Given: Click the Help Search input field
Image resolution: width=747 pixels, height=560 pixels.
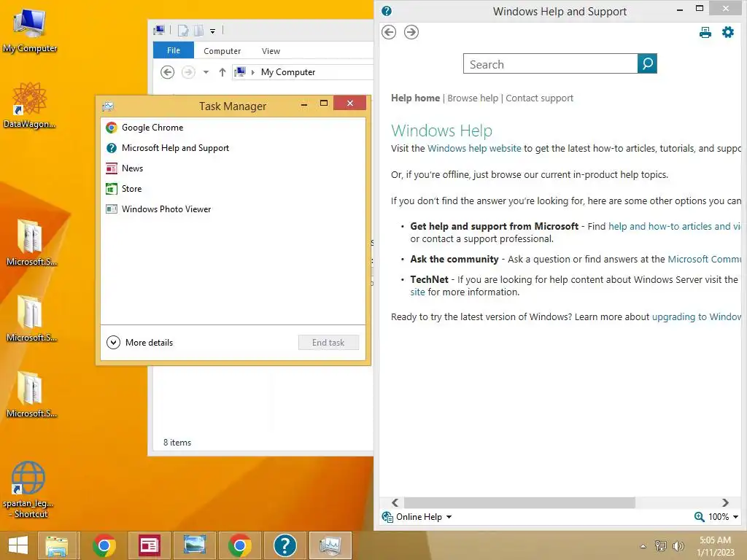Looking at the screenshot, I should coord(550,64).
